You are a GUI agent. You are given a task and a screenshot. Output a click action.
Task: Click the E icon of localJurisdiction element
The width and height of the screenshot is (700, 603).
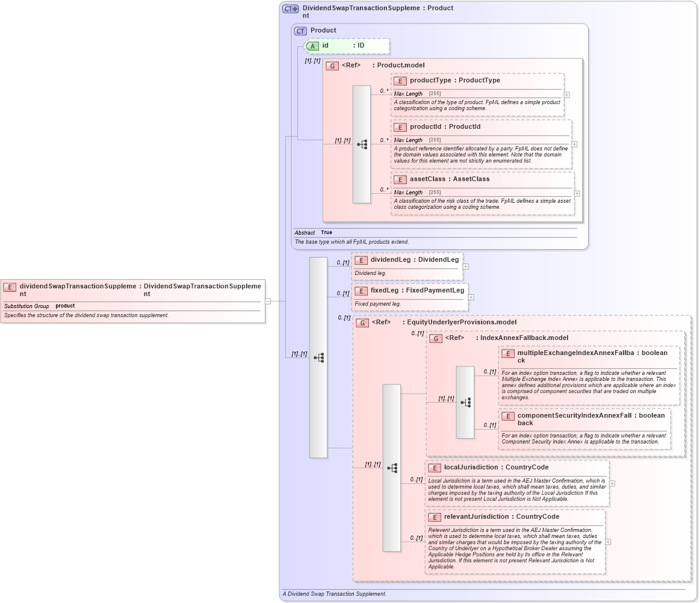click(435, 468)
